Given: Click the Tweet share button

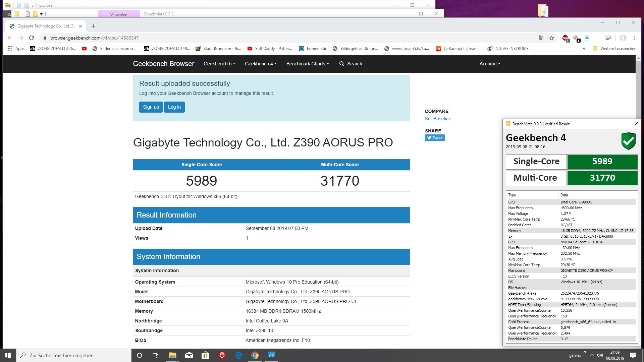Looking at the screenshot, I should [x=435, y=138].
